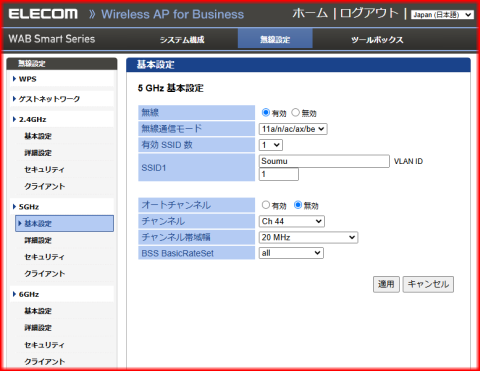The image size is (480, 371).
Task: Open the Japan language selector
Action: pyautogui.click(x=442, y=15)
